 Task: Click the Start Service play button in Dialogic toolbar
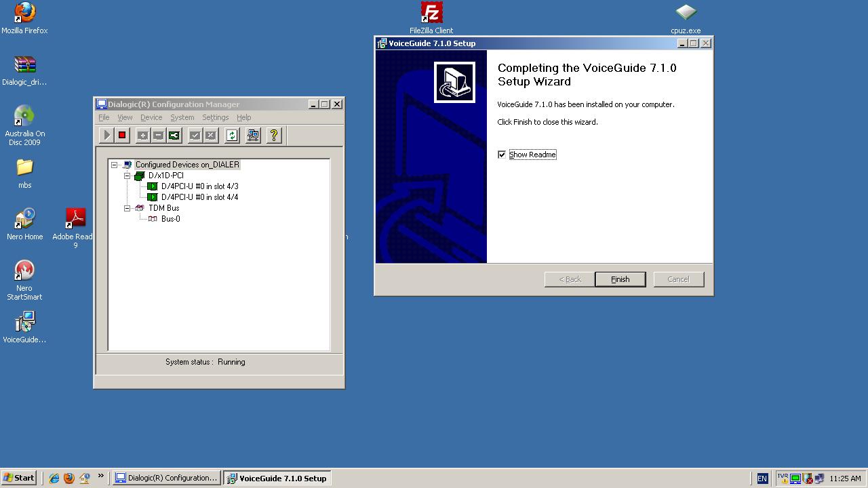106,136
